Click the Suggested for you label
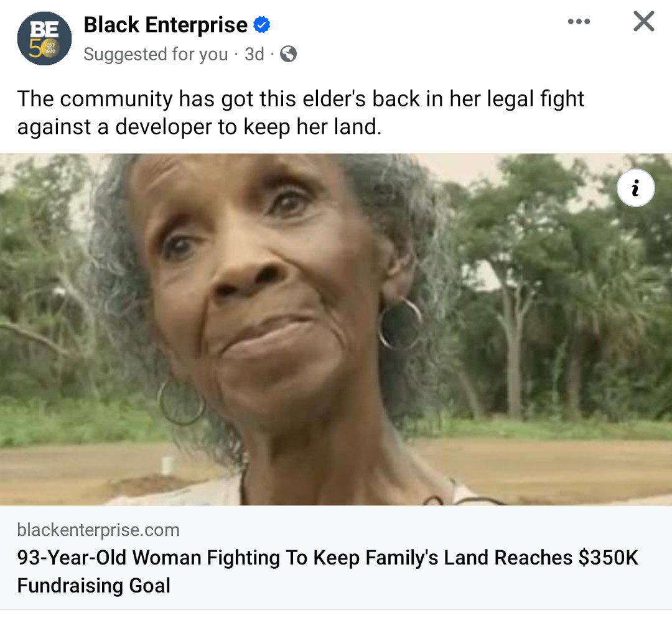The height and width of the screenshot is (618, 672). [x=156, y=54]
